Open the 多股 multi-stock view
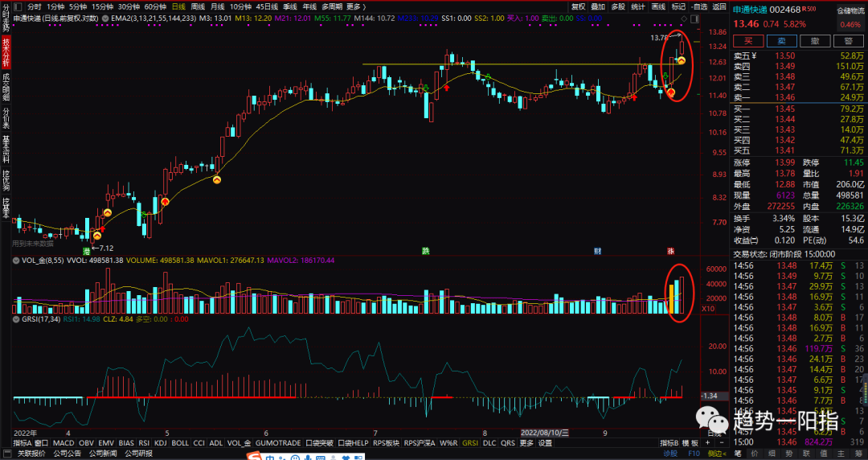This screenshot has height=460, width=868. (x=618, y=6)
